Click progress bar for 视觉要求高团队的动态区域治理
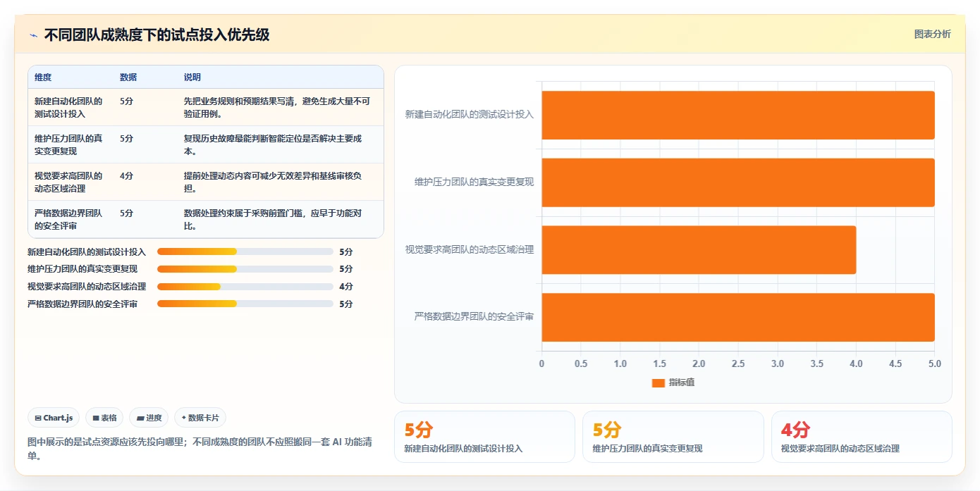 (x=245, y=287)
